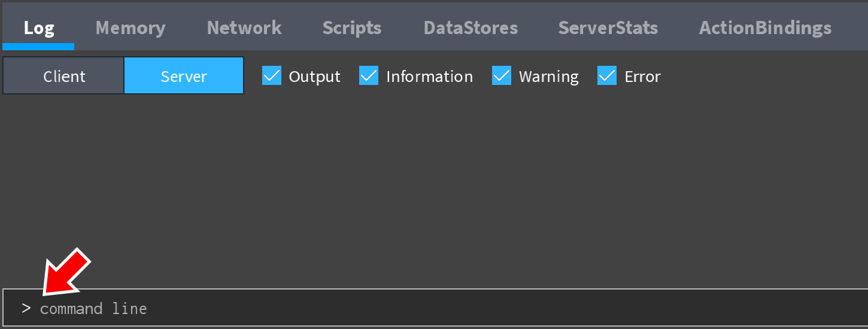
Task: Focus the command line input field
Action: click(x=419, y=309)
